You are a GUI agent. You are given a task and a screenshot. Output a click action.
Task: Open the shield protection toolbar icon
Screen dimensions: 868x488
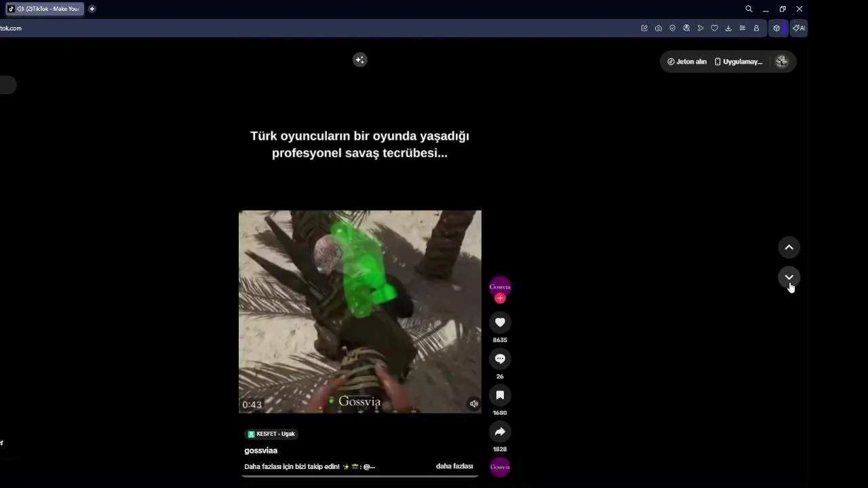pyautogui.click(x=672, y=28)
